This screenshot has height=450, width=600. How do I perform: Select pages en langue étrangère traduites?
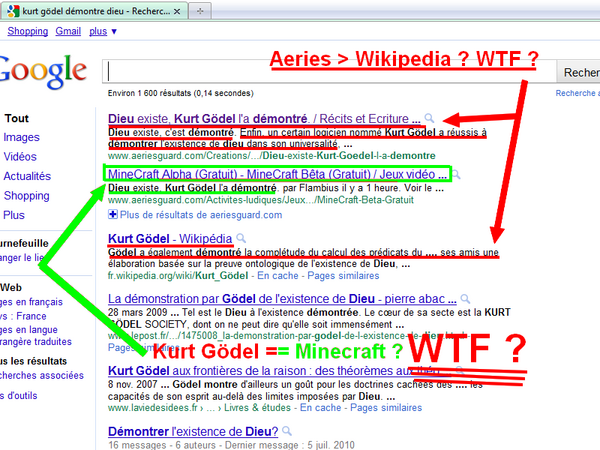pos(36,336)
